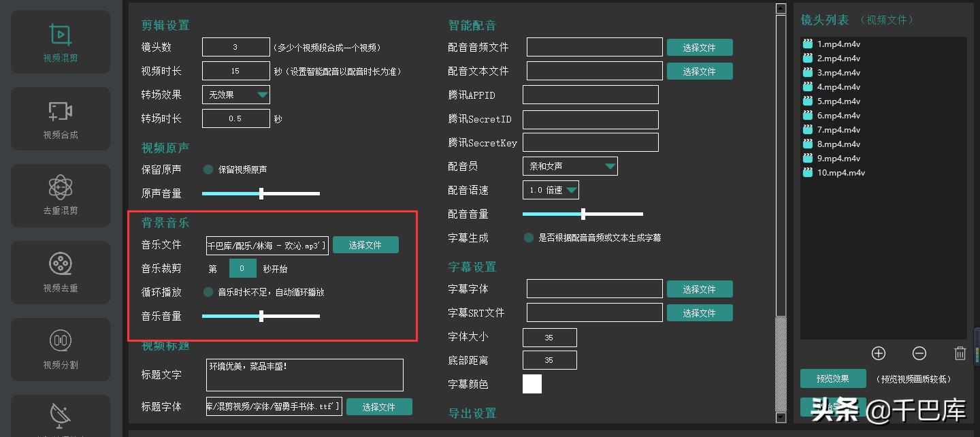Expand the 配音语速 speed dropdown

point(551,190)
